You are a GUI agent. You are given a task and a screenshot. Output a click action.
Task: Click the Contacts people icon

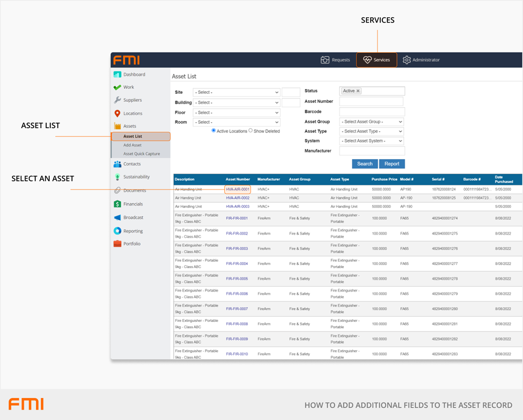pyautogui.click(x=117, y=164)
